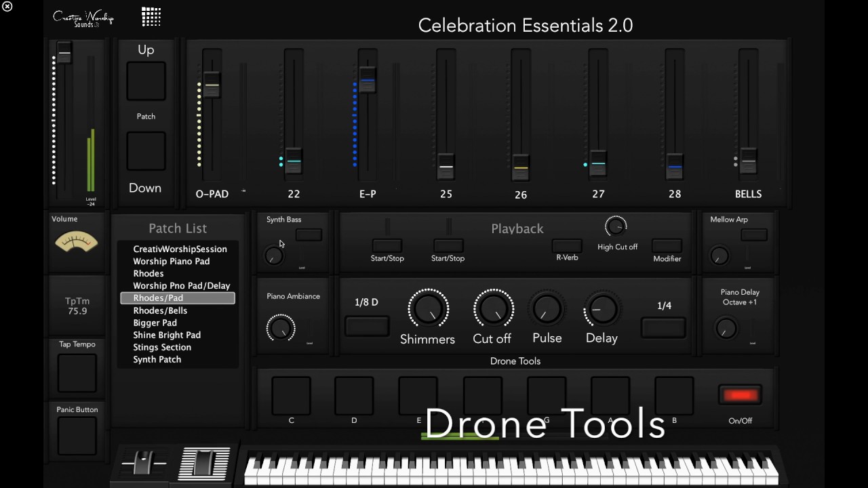The width and height of the screenshot is (868, 488).
Task: Close the overlay with the X icon
Action: click(x=7, y=7)
